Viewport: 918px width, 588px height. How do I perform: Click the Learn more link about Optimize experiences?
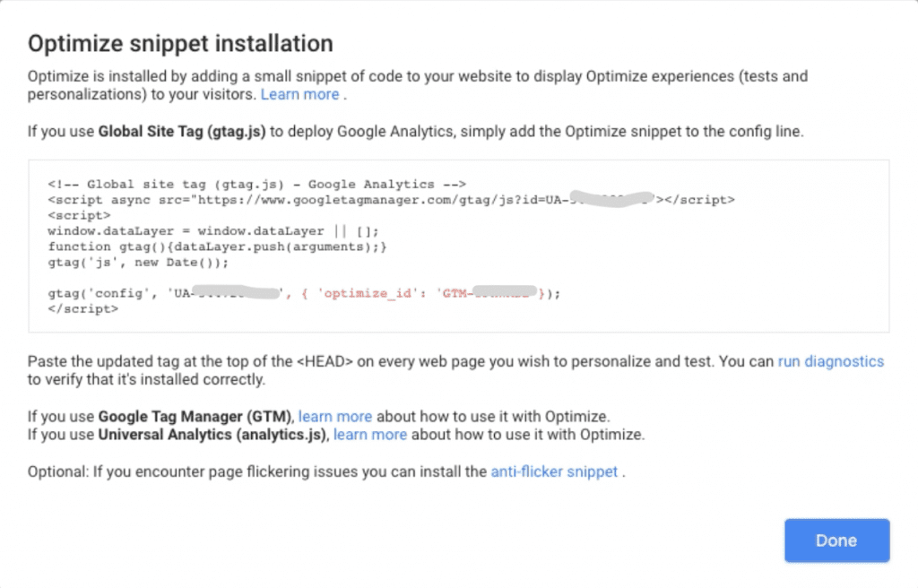[299, 94]
